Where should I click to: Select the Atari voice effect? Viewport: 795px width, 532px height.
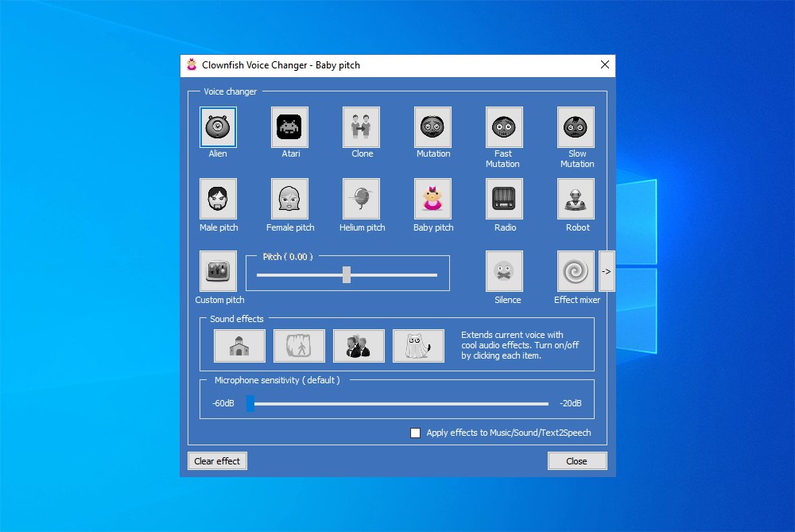289,126
